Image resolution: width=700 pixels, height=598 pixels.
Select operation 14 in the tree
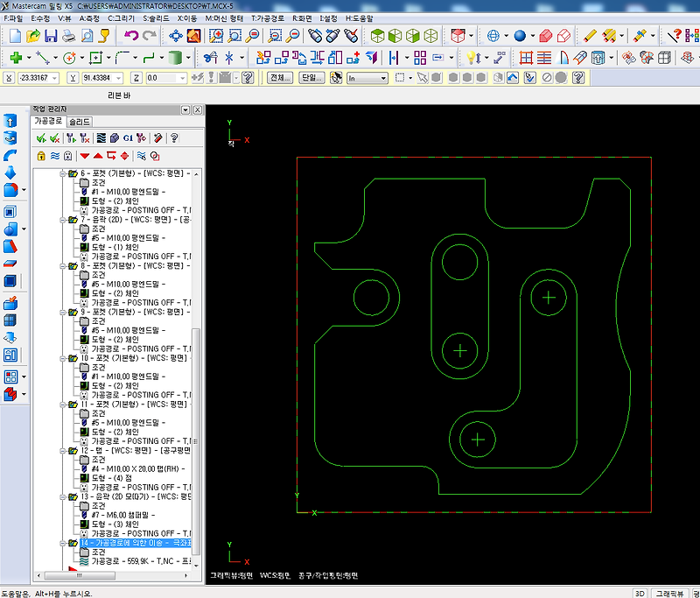[x=136, y=543]
